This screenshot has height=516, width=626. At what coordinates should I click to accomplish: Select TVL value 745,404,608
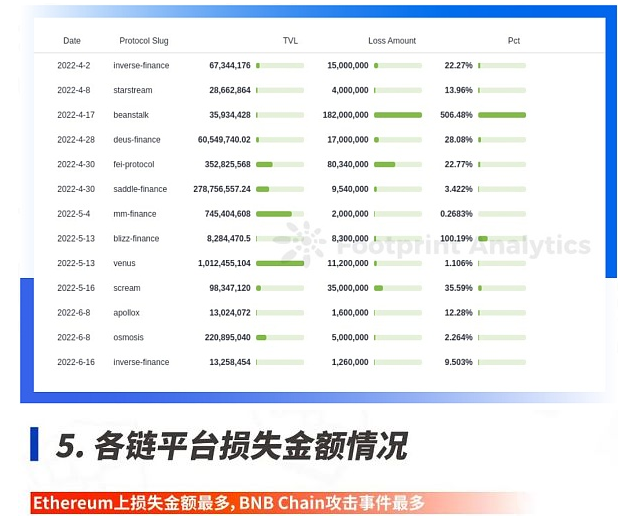tap(228, 214)
